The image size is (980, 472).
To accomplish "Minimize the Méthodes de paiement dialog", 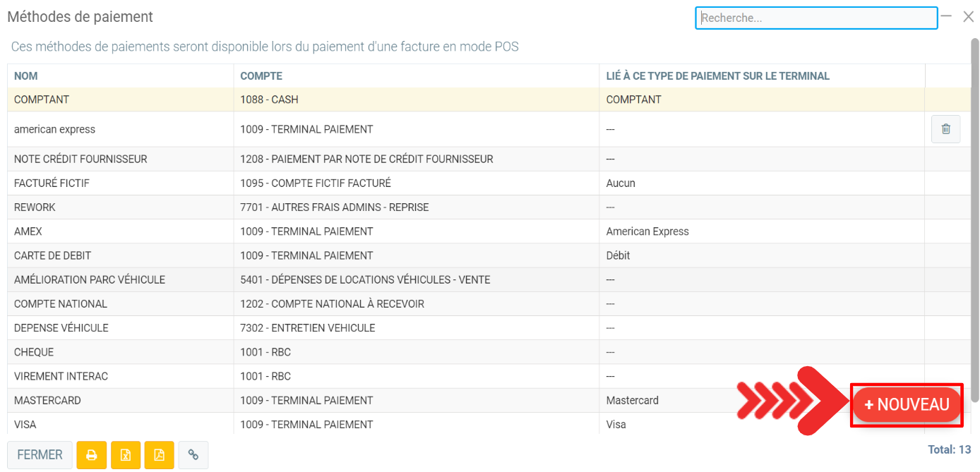I will [947, 16].
